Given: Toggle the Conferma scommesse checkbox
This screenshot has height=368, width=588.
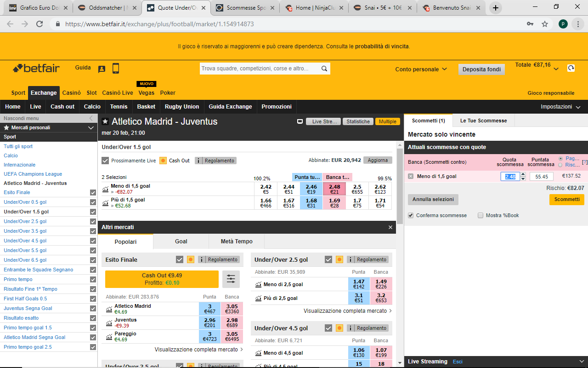Looking at the screenshot, I should click(x=411, y=215).
